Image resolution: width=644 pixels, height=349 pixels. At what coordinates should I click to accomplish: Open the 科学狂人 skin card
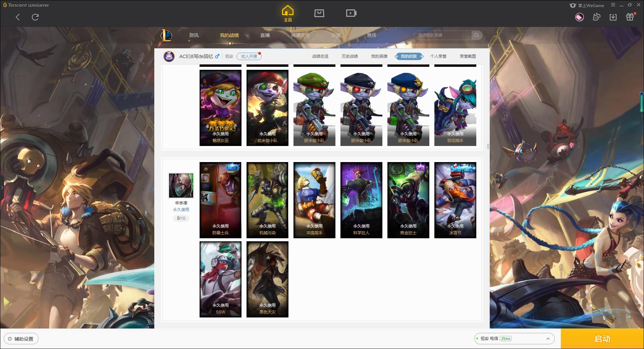click(361, 200)
